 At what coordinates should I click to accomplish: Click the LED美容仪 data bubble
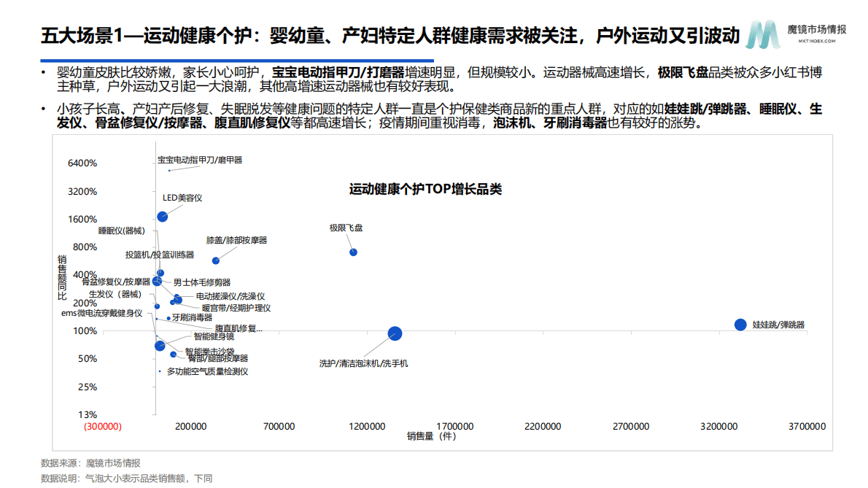pyautogui.click(x=161, y=216)
